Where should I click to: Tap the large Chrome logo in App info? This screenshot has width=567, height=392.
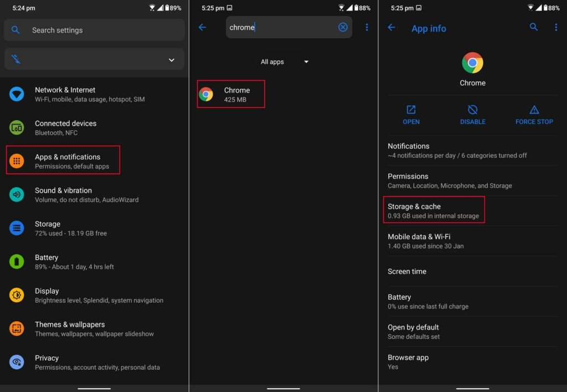(x=472, y=63)
